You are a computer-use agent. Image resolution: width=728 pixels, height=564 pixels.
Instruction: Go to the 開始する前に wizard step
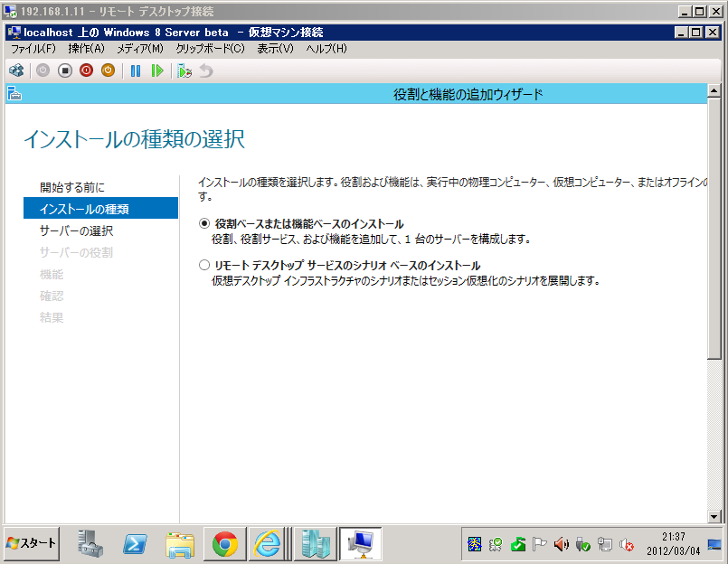(x=72, y=187)
